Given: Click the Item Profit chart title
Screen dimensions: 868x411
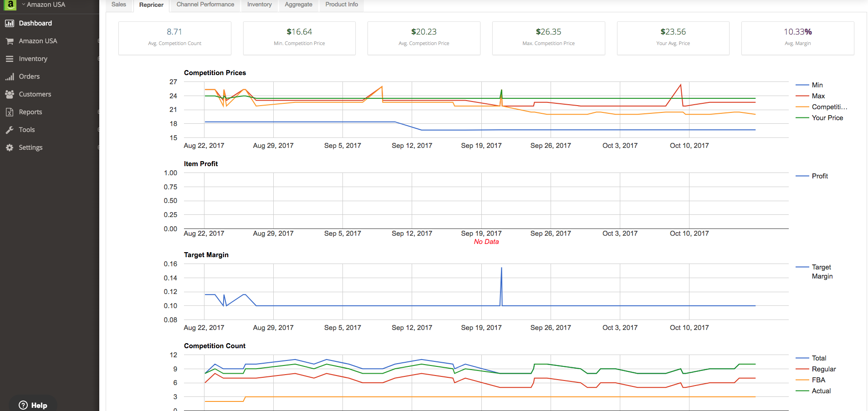Looking at the screenshot, I should [201, 164].
